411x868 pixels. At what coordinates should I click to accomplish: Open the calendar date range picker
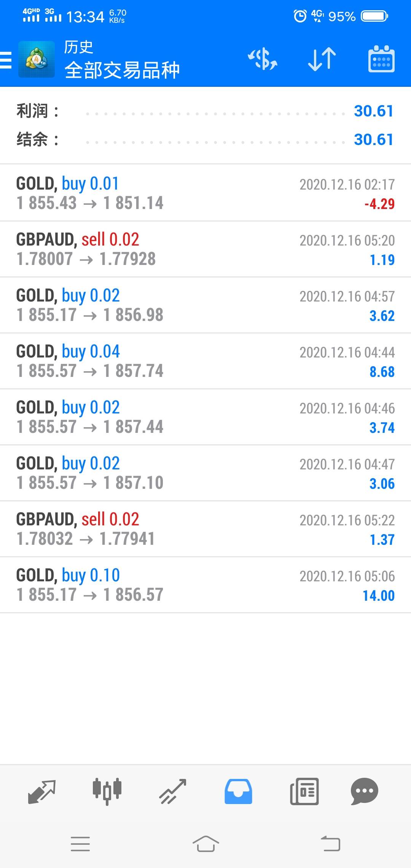pos(381,59)
